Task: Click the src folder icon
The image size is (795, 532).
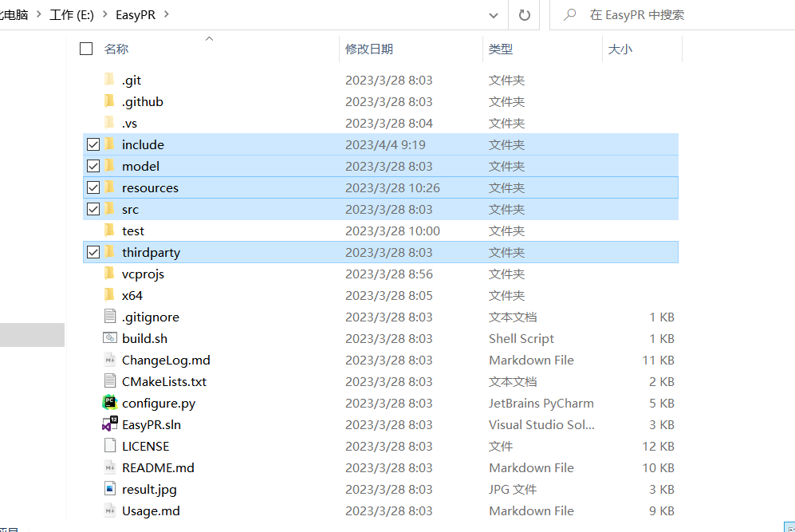Action: pos(109,209)
